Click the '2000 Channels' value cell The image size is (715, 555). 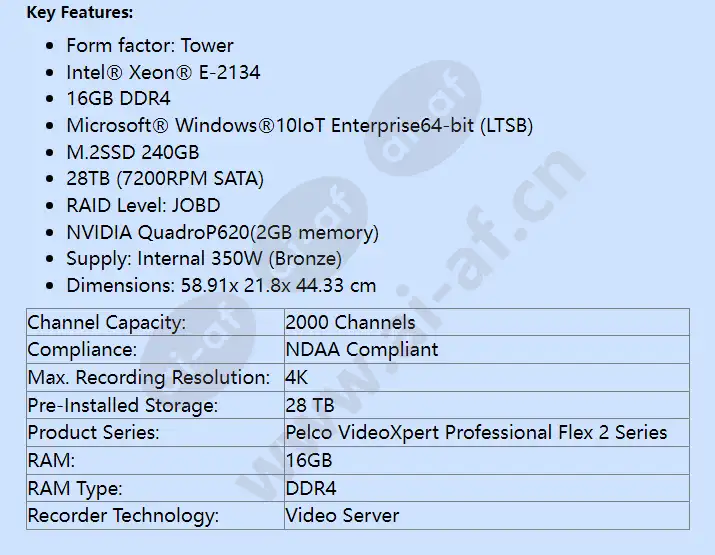(487, 322)
